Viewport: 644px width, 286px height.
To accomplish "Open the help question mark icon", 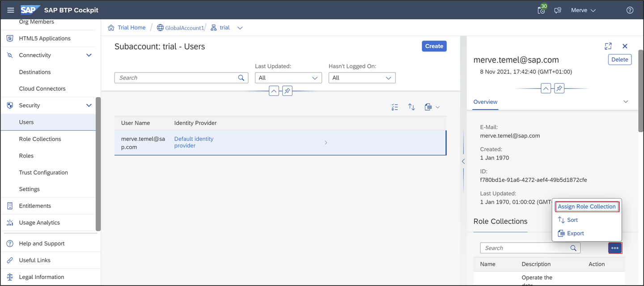I will click(x=630, y=10).
